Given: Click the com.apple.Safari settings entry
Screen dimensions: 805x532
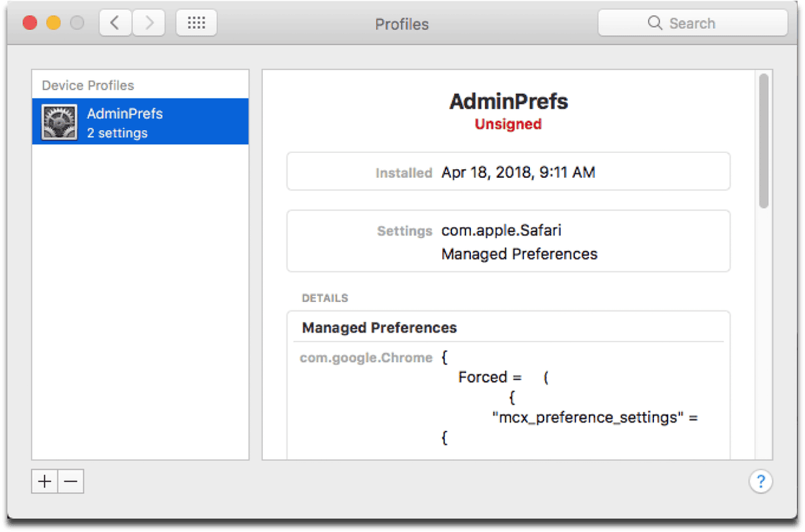Looking at the screenshot, I should [501, 230].
